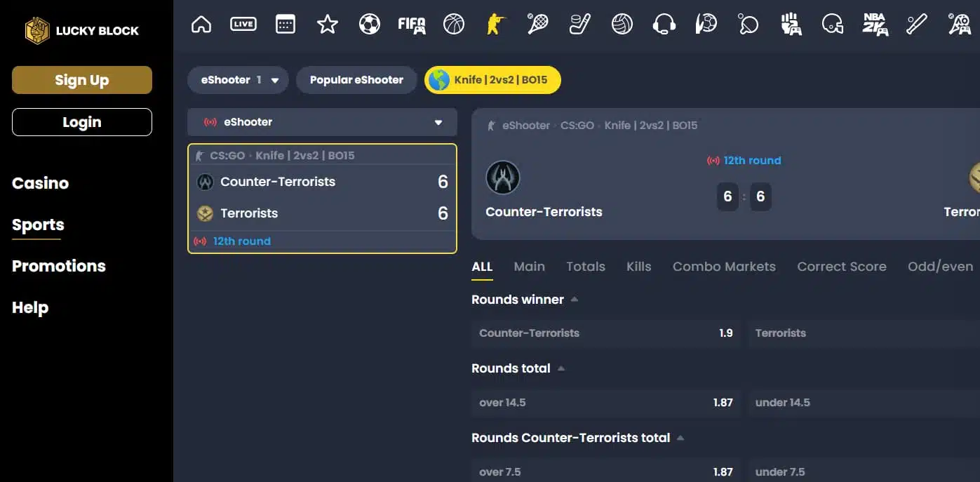Bet on under 14.5 rounds total
The image size is (980, 482).
[864, 403]
